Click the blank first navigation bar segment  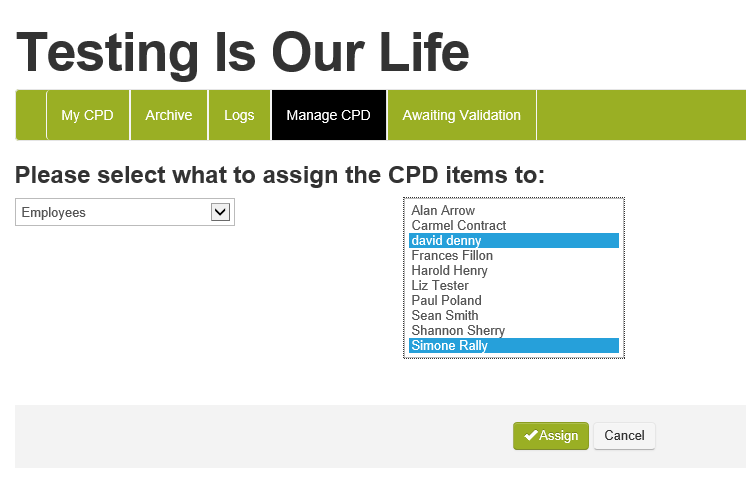tap(31, 115)
